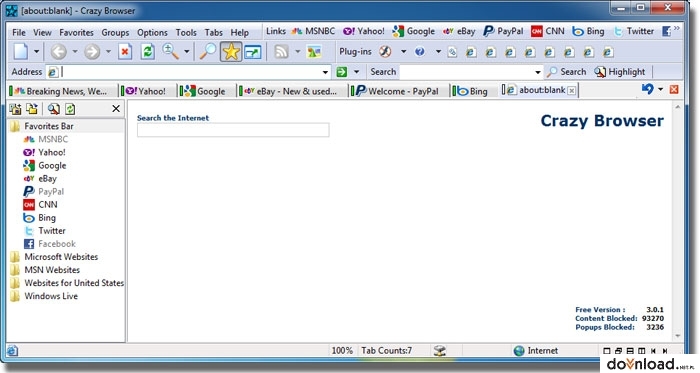
Task: Toggle the Favorites star button
Action: (x=231, y=52)
